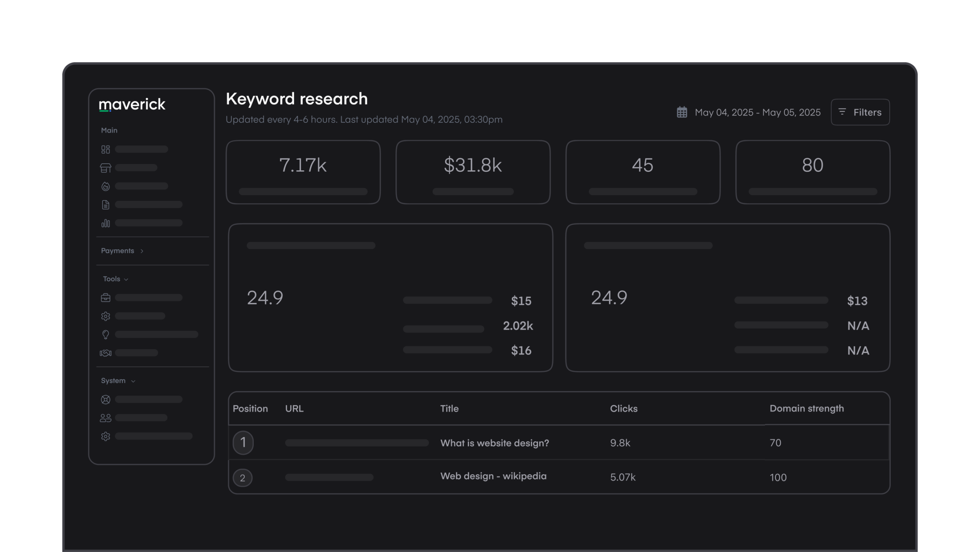Click the handshake icon under Tools

click(x=106, y=352)
